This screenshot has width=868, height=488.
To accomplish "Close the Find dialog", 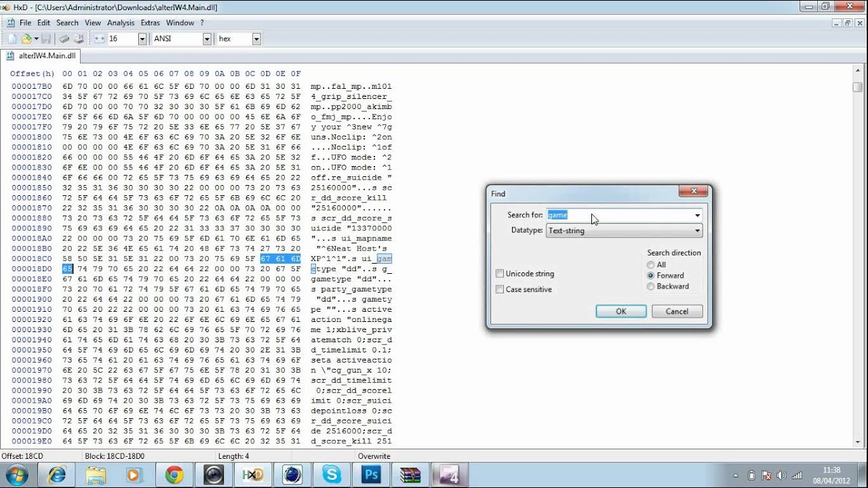I will (x=694, y=192).
